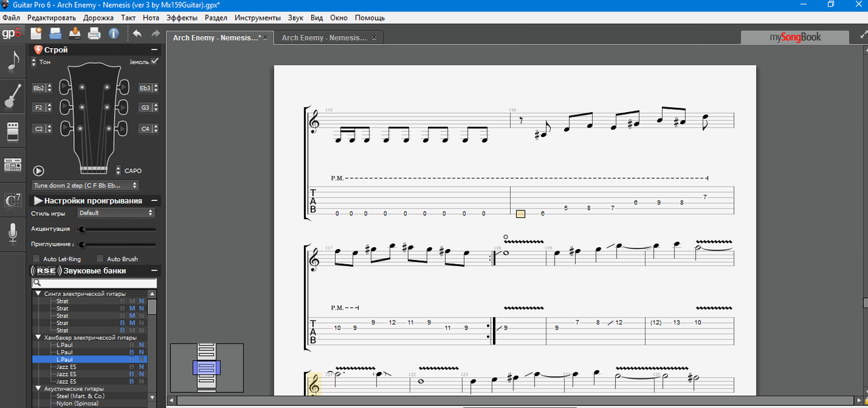Open a file using the blue folder icon
The width and height of the screenshot is (868, 408).
click(x=56, y=33)
